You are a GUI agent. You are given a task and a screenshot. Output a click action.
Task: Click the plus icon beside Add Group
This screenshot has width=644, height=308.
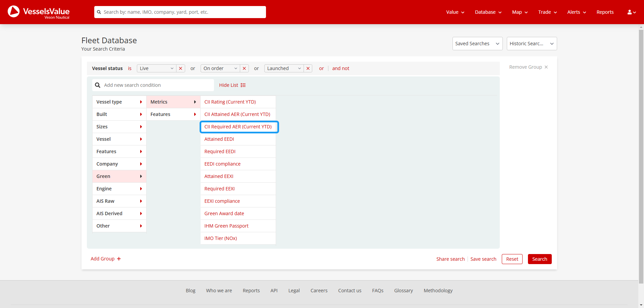point(119,259)
